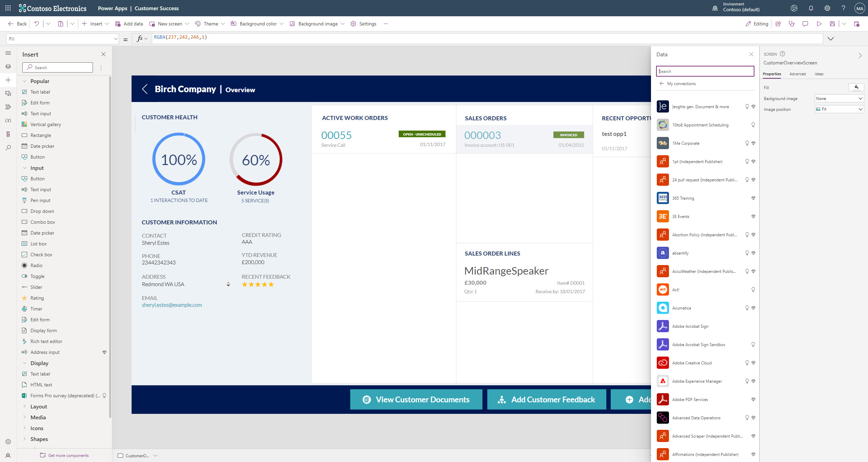Expand the hamburger menu in left rail

click(x=8, y=53)
